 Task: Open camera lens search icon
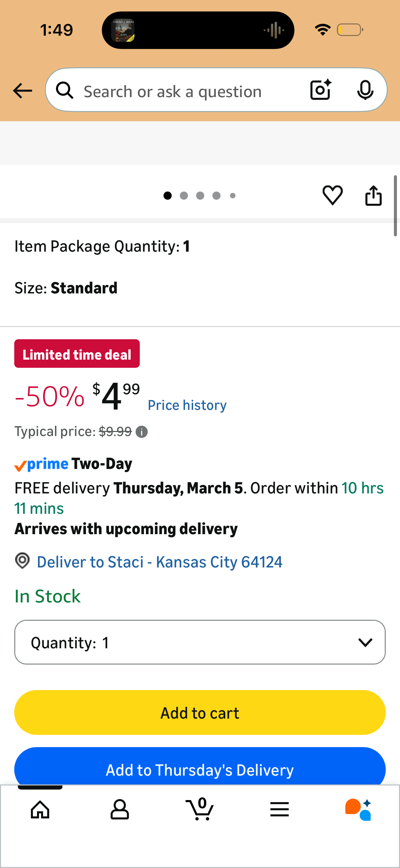(320, 90)
